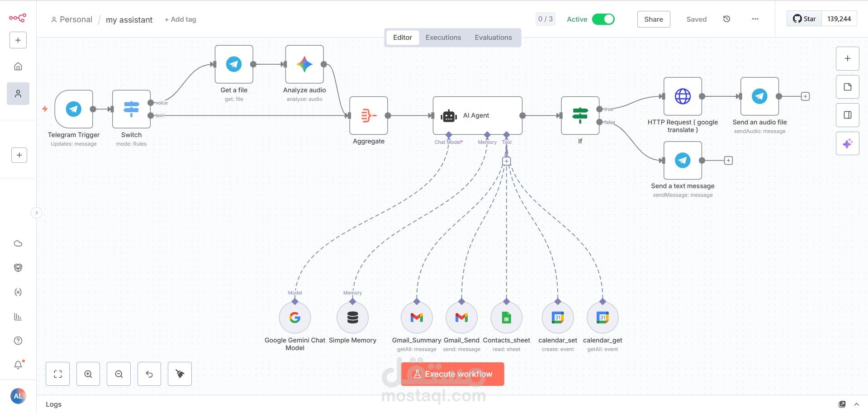Open the cloud icon in sidebar
868x413 pixels.
(18, 243)
